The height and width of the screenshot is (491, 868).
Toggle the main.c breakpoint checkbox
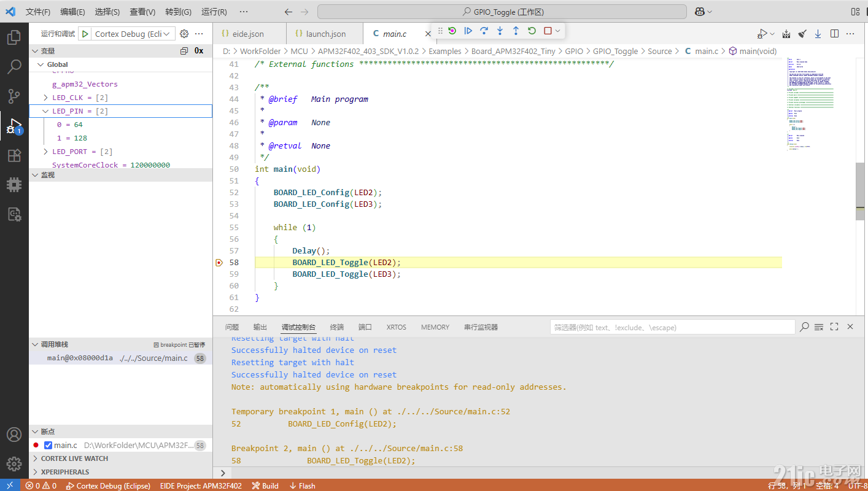48,445
